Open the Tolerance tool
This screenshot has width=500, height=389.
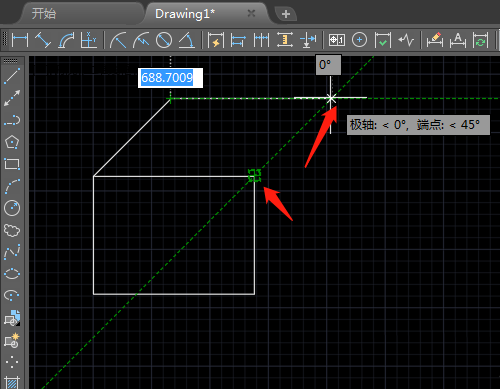click(x=337, y=40)
